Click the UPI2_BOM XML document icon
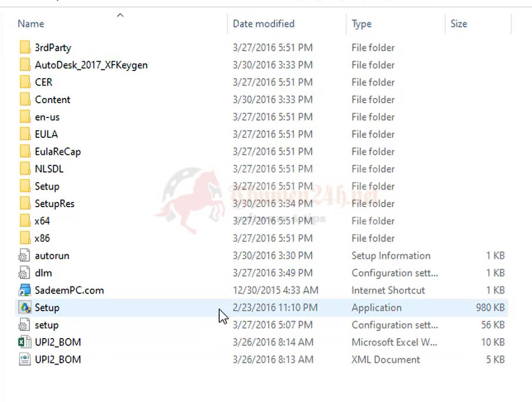The image size is (532, 402). click(x=25, y=359)
